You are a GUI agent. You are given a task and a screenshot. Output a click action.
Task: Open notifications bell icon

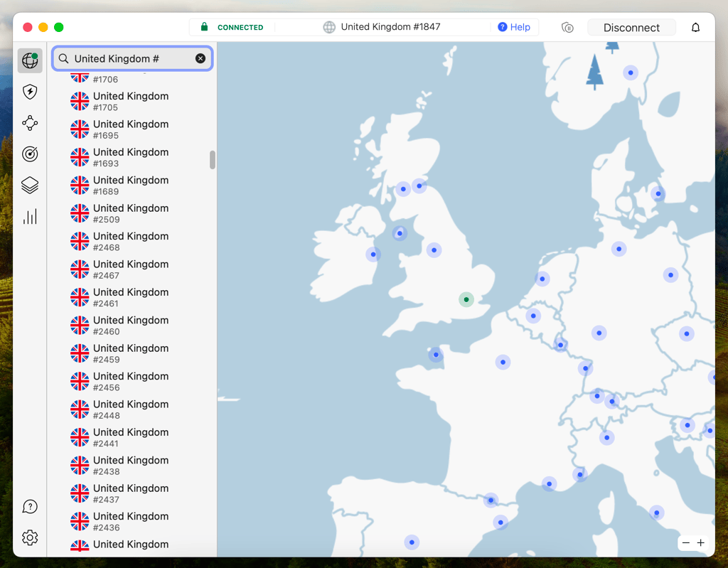[695, 28]
